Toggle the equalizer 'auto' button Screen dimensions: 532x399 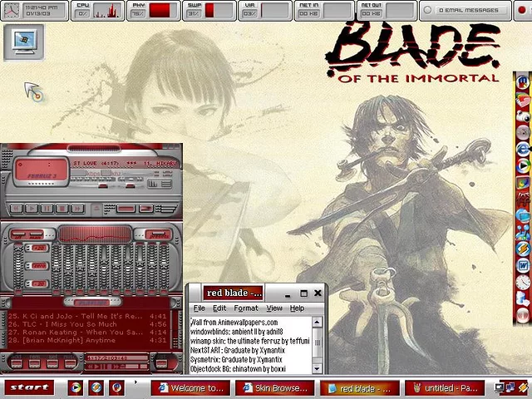point(35,234)
